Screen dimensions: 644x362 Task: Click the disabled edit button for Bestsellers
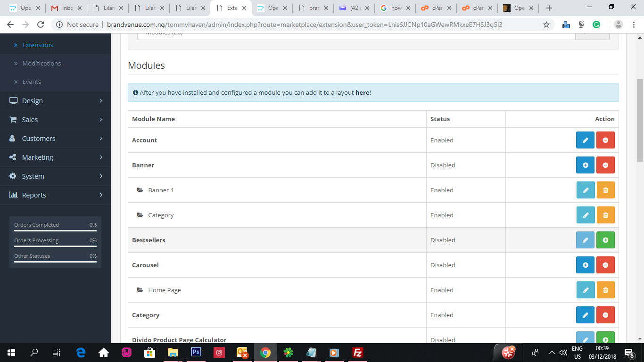pos(585,240)
